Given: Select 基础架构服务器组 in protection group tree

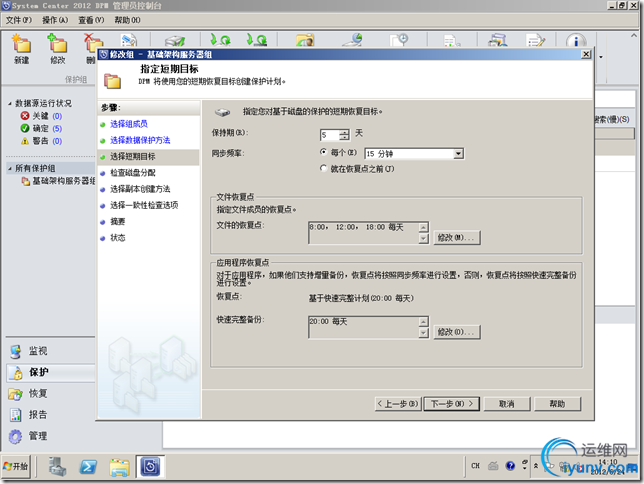Looking at the screenshot, I should (x=58, y=181).
